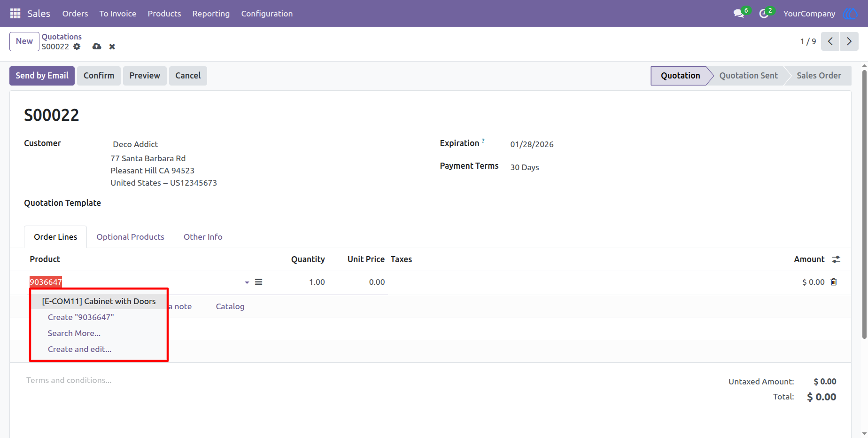Discard changes with the X icon
The image size is (868, 438).
click(x=112, y=47)
